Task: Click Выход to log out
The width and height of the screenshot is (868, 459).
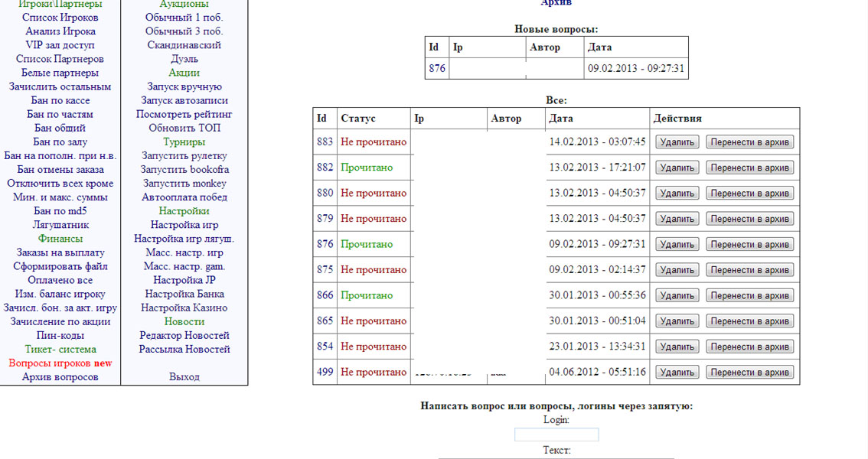Action: tap(184, 377)
